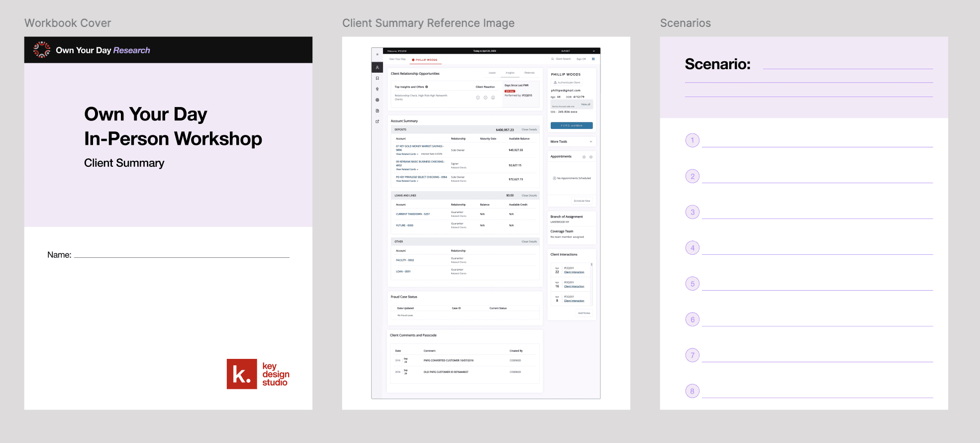Viewport: 980px width, 443px height.
Task: Open the Key Privilege Select Checking account
Action: [421, 177]
